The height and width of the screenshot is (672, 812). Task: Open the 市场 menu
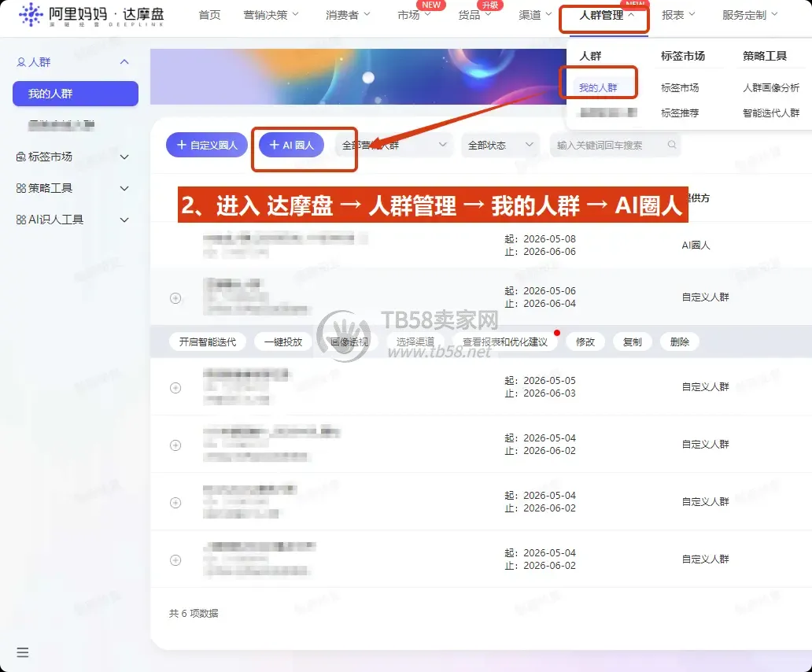tap(414, 15)
